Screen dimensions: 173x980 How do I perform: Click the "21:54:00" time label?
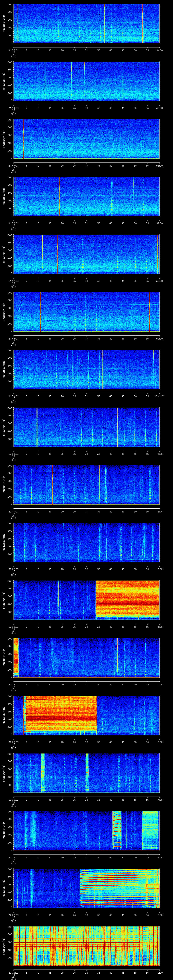[13, 108]
